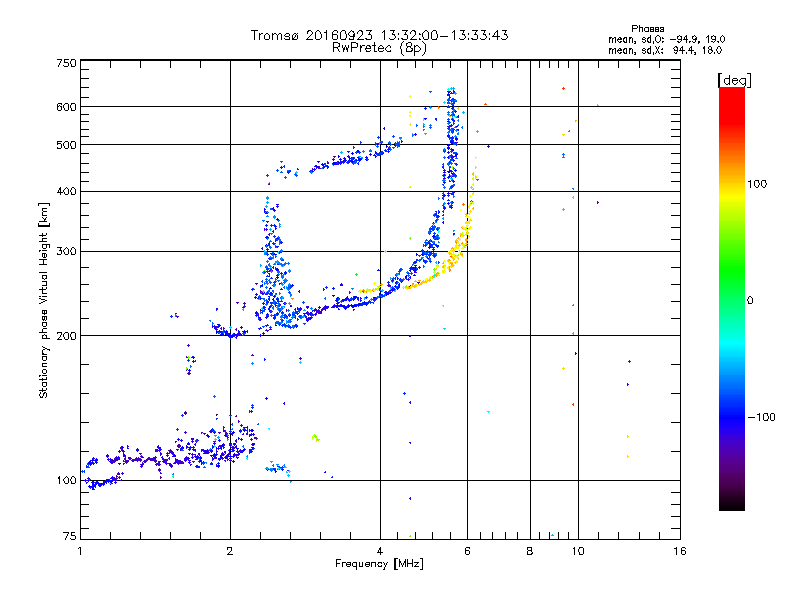Click the y-axis tick '500'

[66, 145]
